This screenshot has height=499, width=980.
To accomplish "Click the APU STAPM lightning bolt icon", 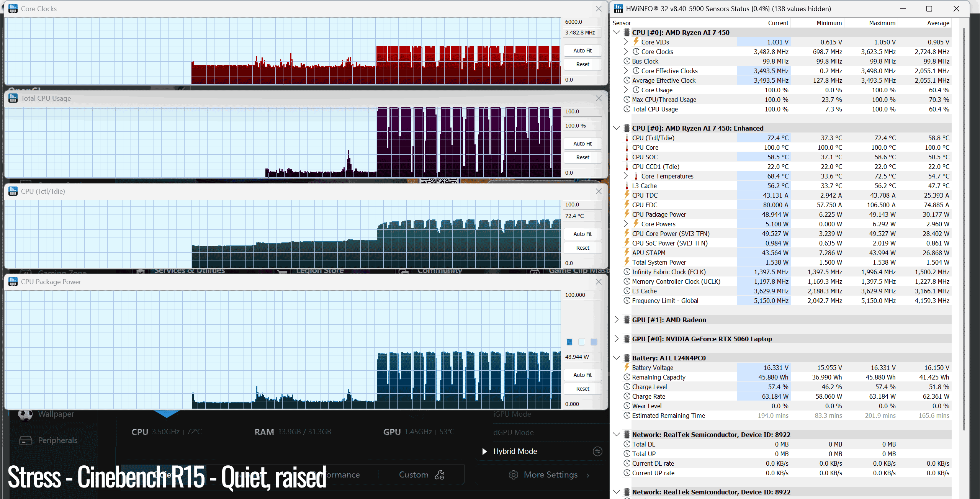I will pyautogui.click(x=627, y=252).
